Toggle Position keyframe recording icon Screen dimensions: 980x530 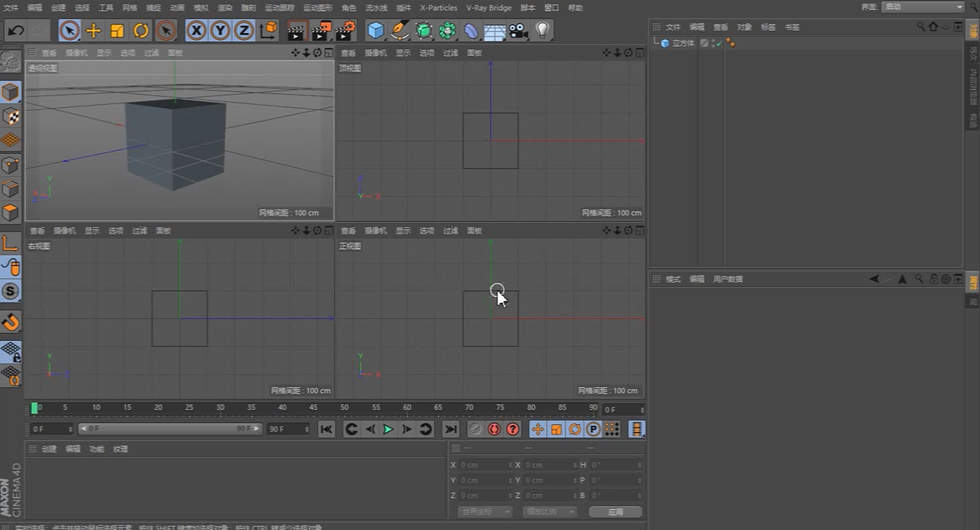coord(537,430)
